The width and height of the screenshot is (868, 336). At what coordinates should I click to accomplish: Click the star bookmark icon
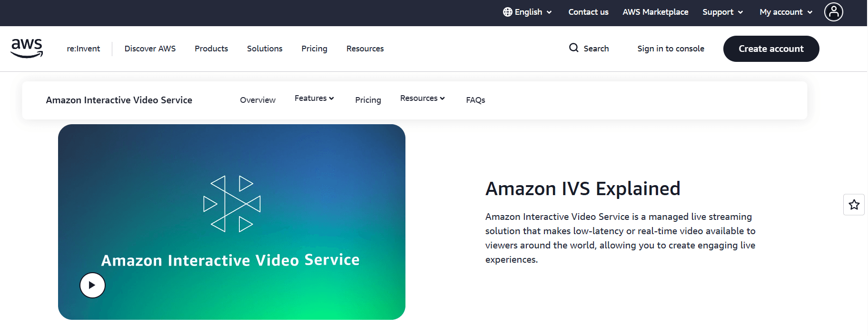(854, 205)
